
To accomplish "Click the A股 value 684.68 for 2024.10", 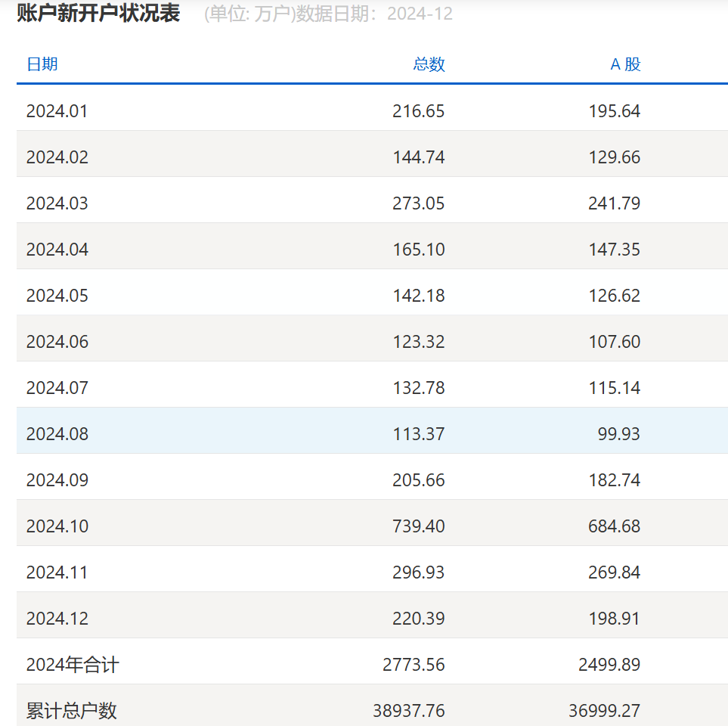I will [x=615, y=525].
